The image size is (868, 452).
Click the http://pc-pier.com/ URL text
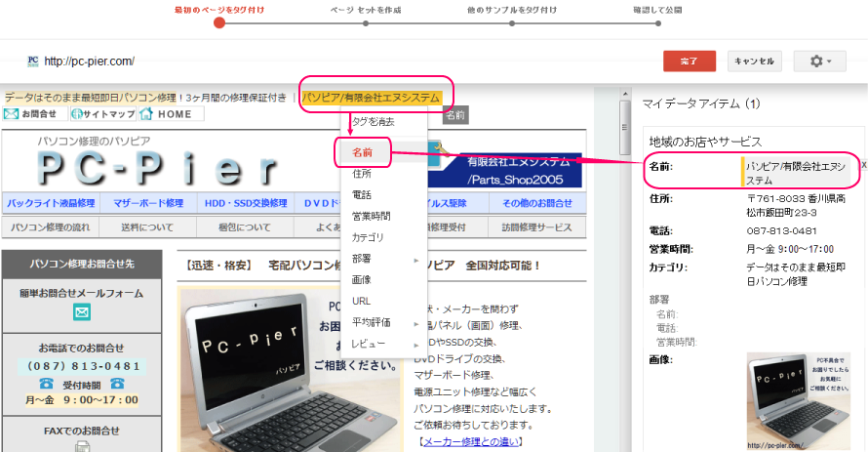click(89, 61)
